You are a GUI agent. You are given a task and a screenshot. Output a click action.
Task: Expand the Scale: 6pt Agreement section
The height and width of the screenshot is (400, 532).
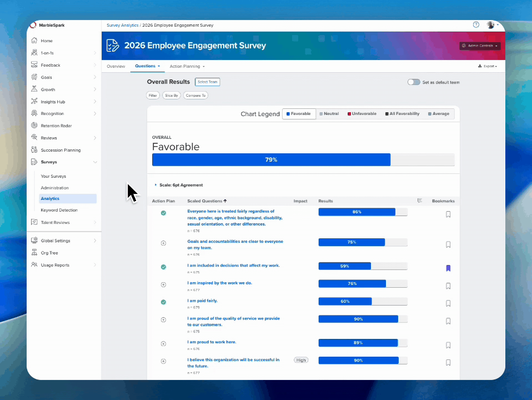(x=178, y=185)
